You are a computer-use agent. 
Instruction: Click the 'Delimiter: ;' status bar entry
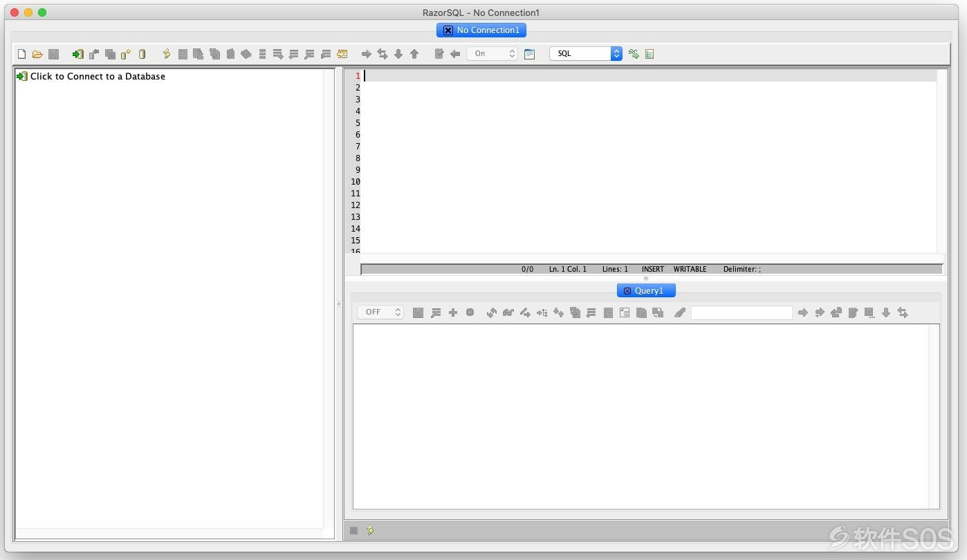pyautogui.click(x=742, y=269)
